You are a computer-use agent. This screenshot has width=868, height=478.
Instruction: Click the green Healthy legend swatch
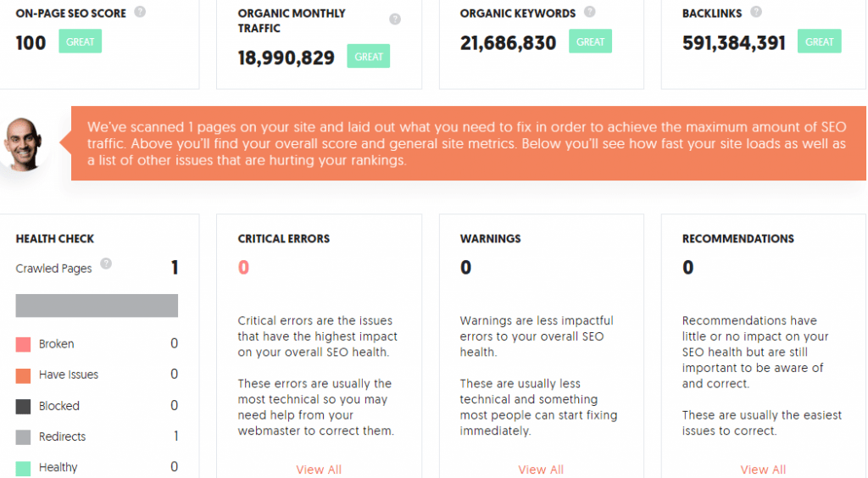(x=23, y=469)
